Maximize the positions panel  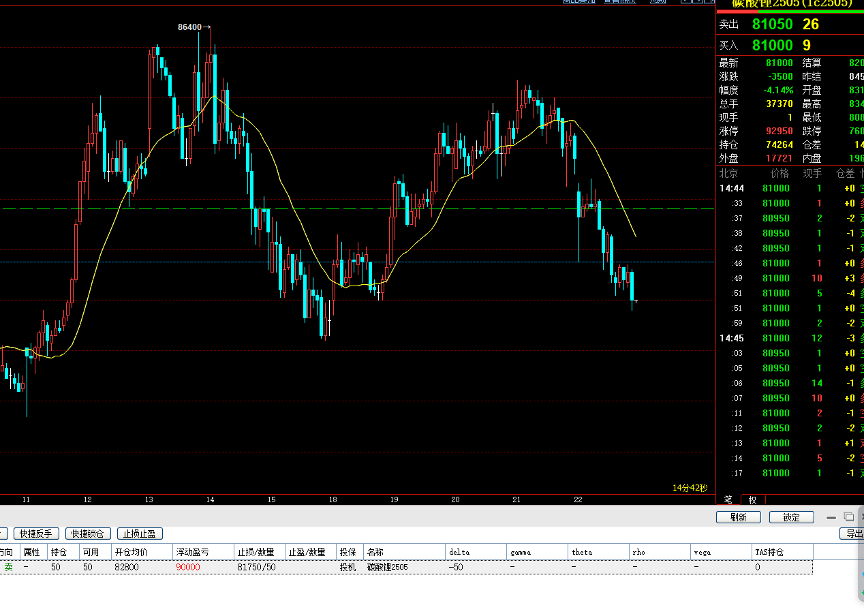(848, 517)
